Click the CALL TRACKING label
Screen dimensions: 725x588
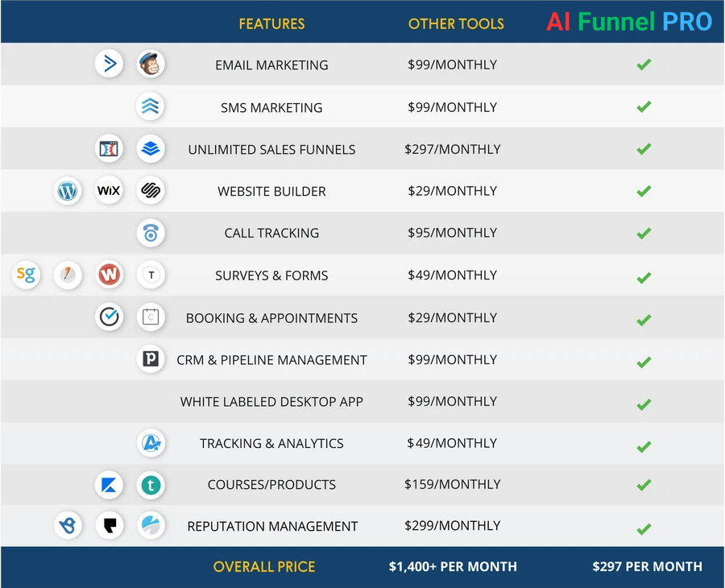tap(272, 233)
